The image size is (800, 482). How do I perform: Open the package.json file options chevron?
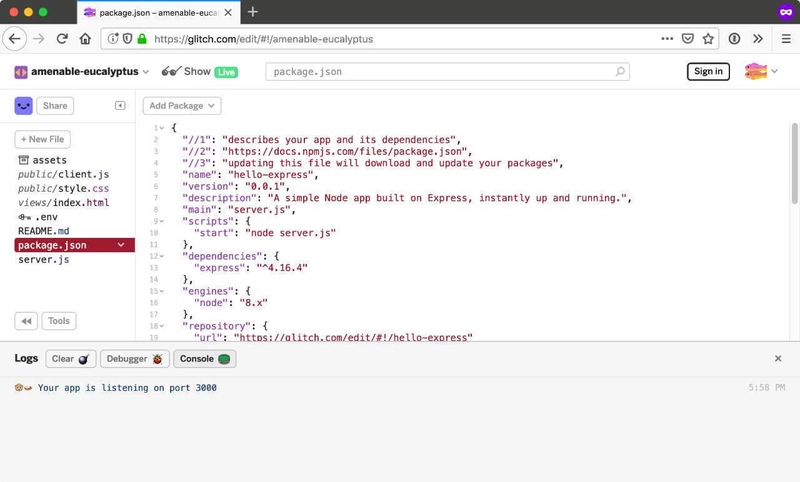[121, 245]
